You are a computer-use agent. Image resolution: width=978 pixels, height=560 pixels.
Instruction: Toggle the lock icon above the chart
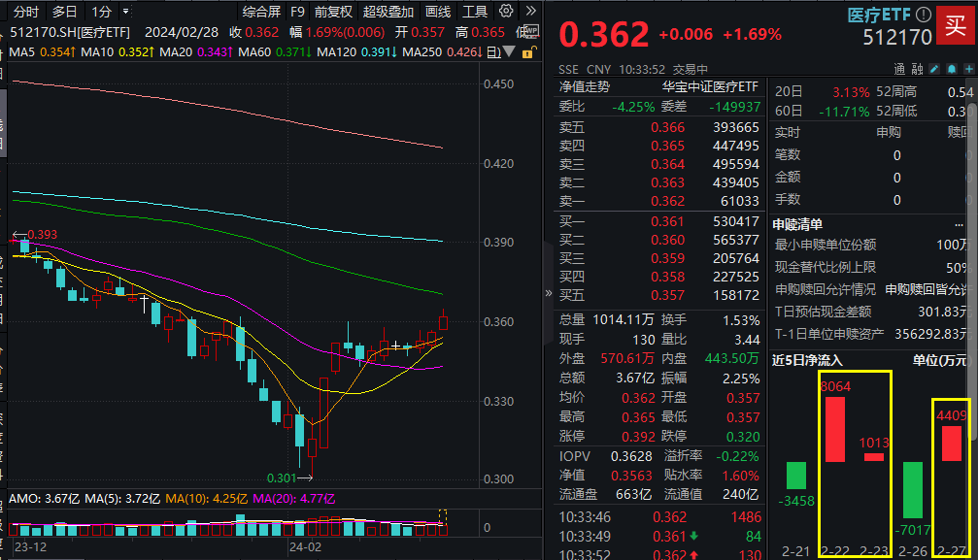click(x=527, y=51)
